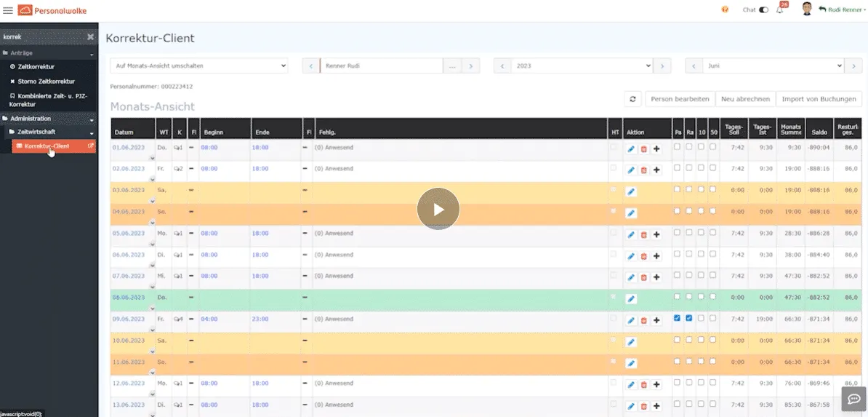Click the plus icon for 05.06.2023 row
868x417 pixels.
pyautogui.click(x=656, y=234)
